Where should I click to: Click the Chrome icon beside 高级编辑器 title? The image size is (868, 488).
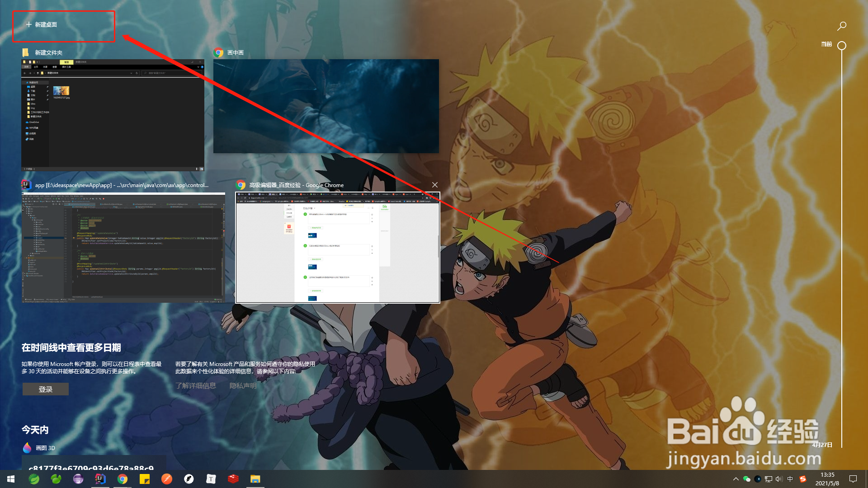click(241, 185)
